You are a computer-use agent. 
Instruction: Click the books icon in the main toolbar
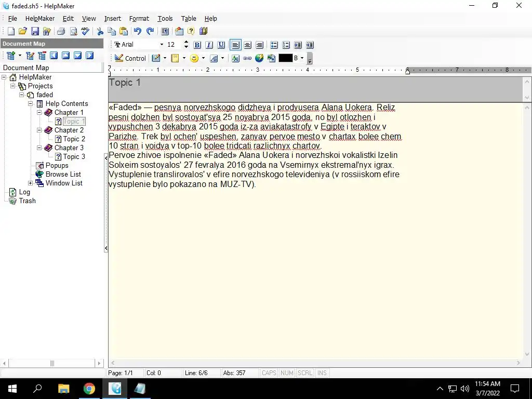point(203,31)
